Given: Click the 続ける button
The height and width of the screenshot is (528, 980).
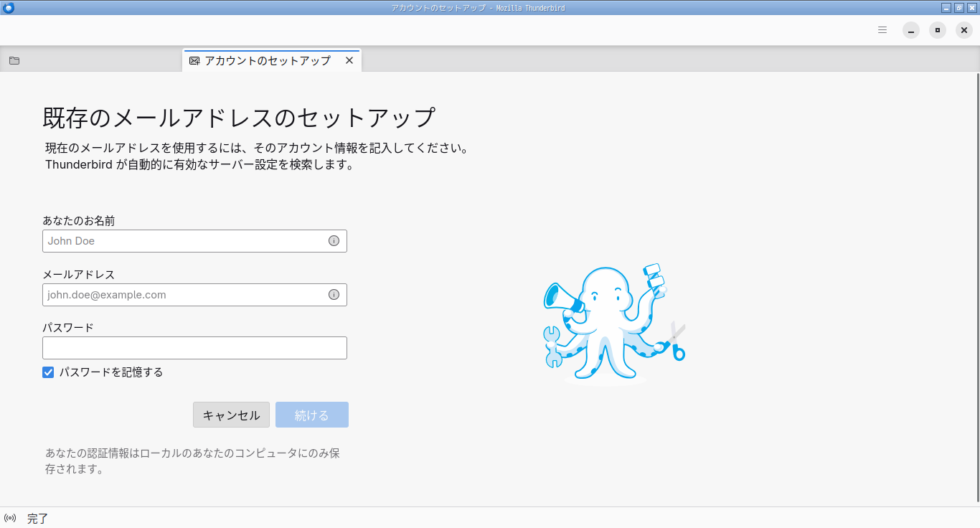Looking at the screenshot, I should point(312,415).
